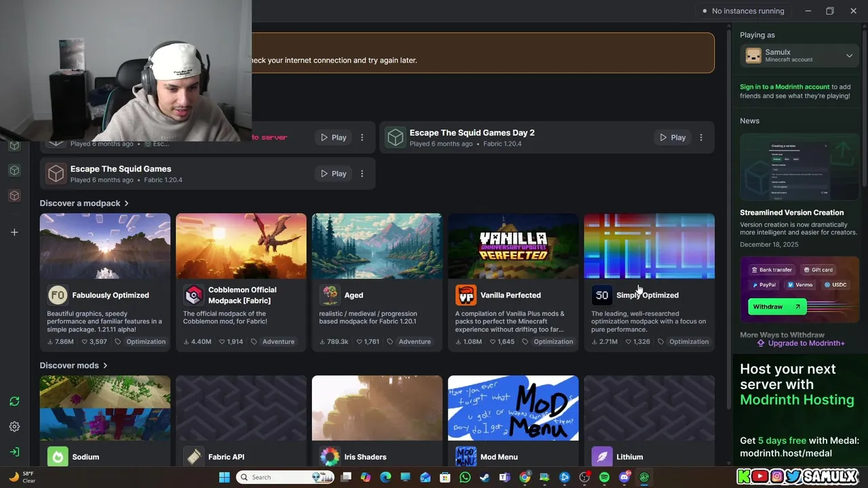Click Upgrade to Modrinth+ link
Image resolution: width=868 pixels, height=488 pixels.
(801, 343)
